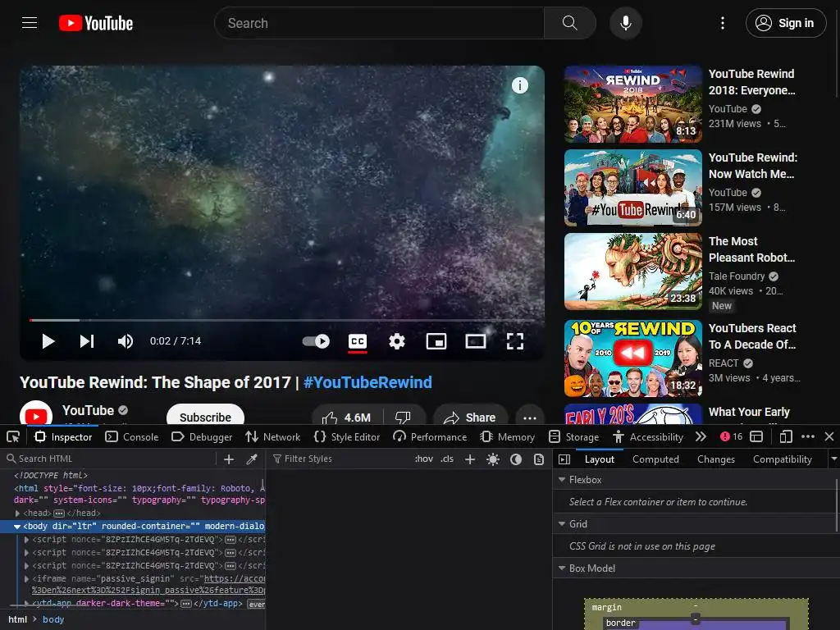Toggle the .cls class panel

(447, 459)
